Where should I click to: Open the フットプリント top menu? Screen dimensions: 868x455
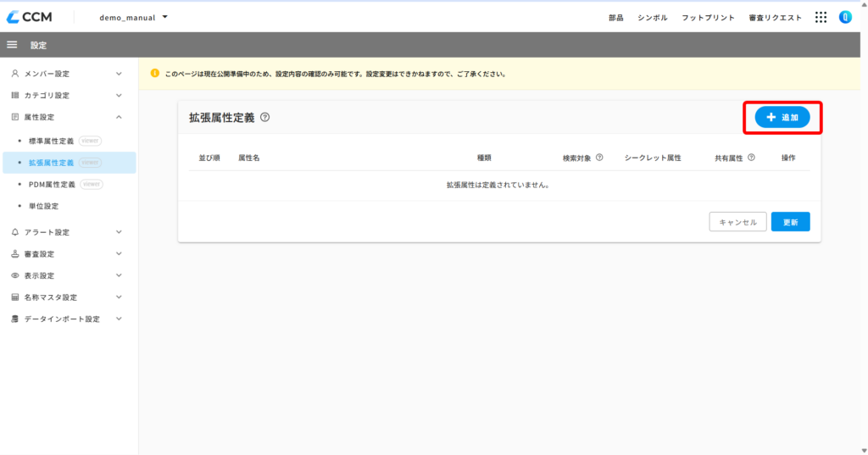tap(708, 18)
